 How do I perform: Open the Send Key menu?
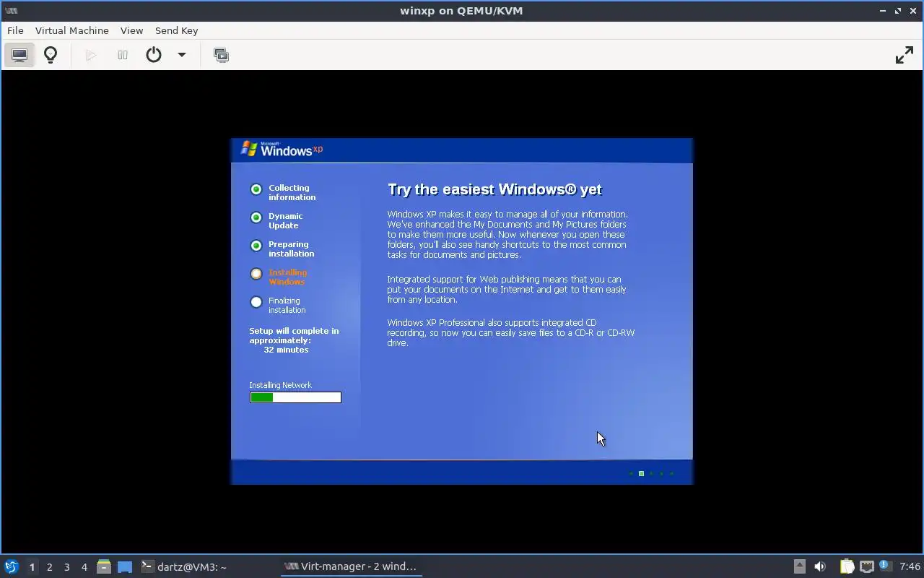pyautogui.click(x=176, y=30)
